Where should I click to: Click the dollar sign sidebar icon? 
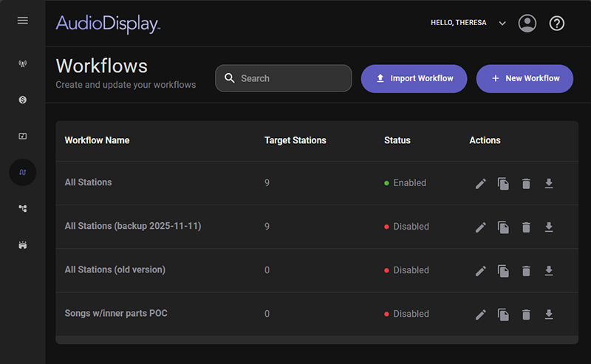(22, 100)
